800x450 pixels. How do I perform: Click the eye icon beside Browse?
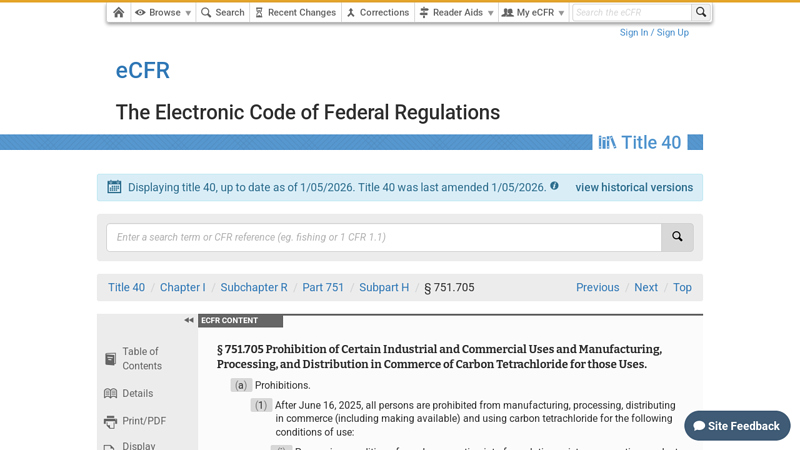coord(140,12)
